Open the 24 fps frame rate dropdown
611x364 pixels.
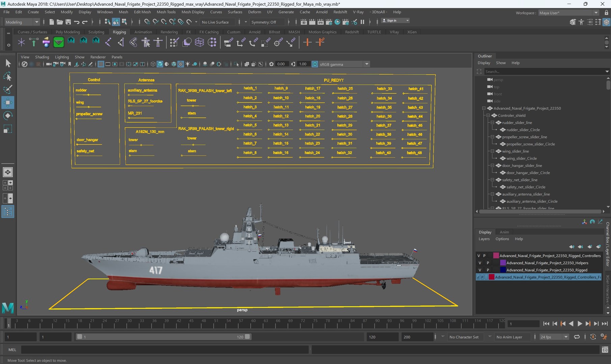(x=554, y=337)
